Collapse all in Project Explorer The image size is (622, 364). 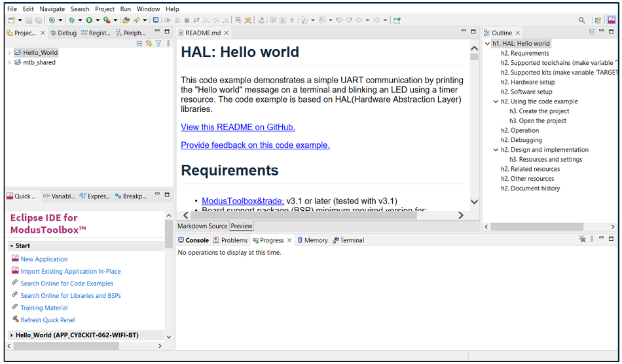pyautogui.click(x=139, y=44)
